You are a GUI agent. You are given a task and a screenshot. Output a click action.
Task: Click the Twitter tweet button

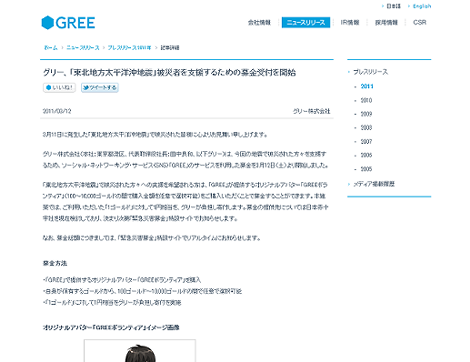[x=100, y=88]
